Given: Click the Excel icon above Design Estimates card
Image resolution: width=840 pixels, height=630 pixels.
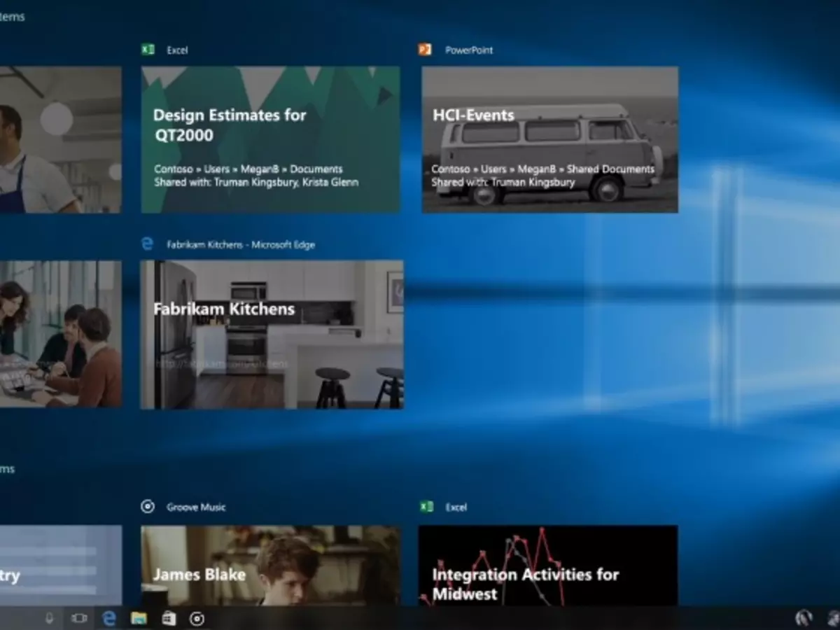Looking at the screenshot, I should (x=148, y=50).
